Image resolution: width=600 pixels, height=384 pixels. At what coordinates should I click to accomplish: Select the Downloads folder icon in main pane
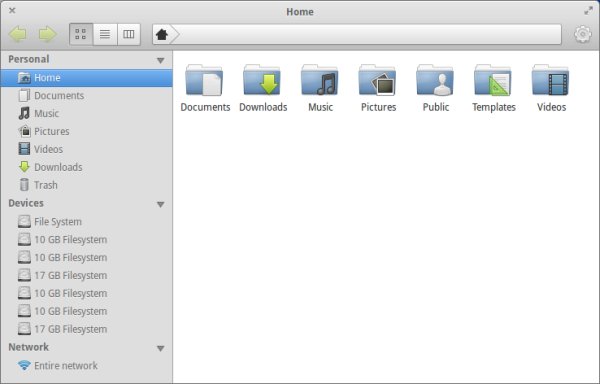[262, 80]
